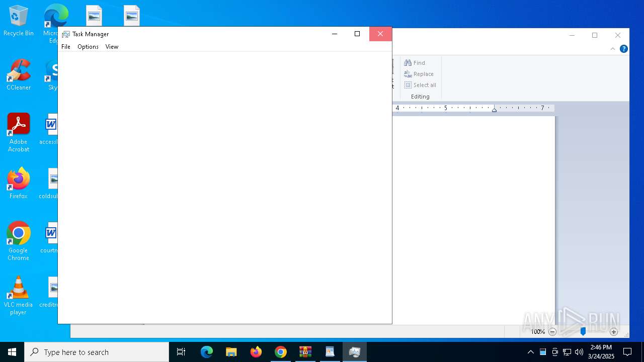Open Task View on the taskbar

coord(181,352)
